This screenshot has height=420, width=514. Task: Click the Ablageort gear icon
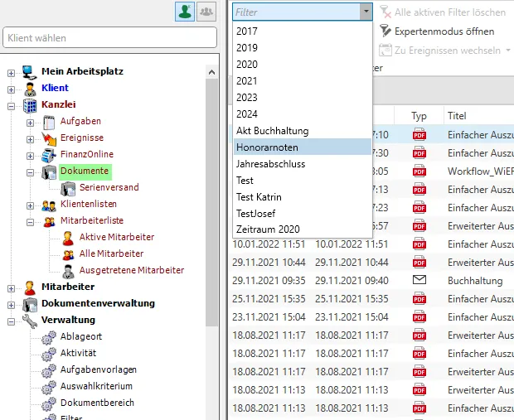tap(49, 337)
